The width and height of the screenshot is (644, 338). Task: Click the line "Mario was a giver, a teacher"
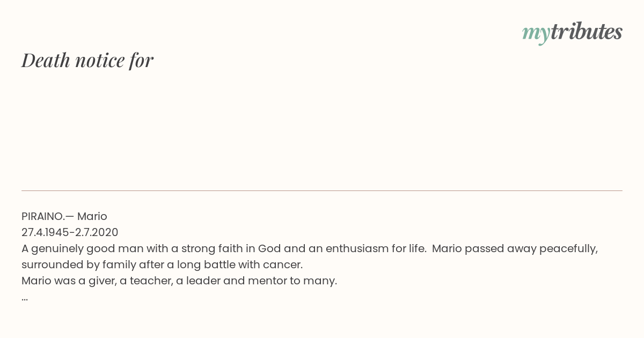point(179,281)
